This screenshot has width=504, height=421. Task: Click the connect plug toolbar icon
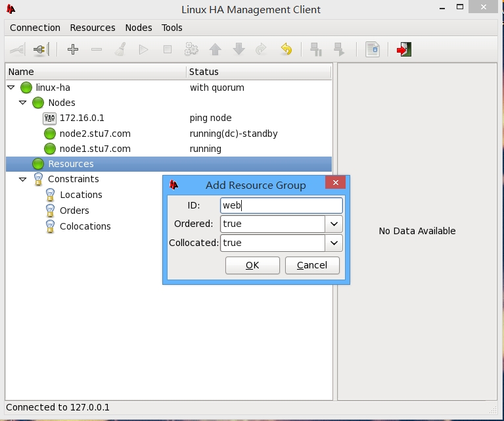[18, 49]
